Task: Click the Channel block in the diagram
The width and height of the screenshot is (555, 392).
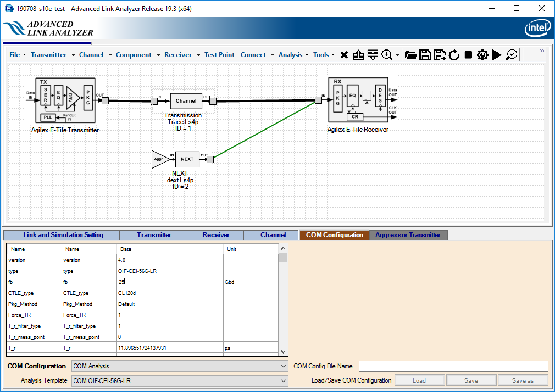Action: click(x=186, y=101)
